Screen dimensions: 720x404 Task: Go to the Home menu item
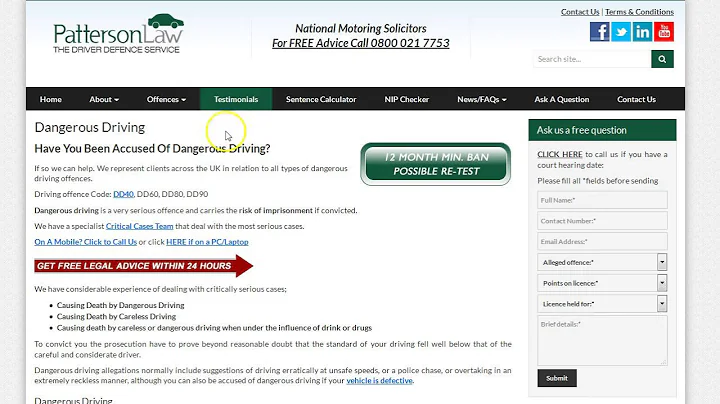(x=51, y=99)
